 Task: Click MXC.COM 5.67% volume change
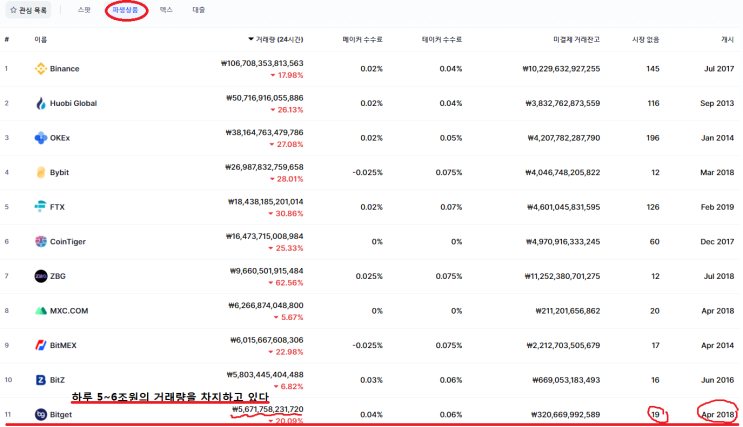coord(288,318)
